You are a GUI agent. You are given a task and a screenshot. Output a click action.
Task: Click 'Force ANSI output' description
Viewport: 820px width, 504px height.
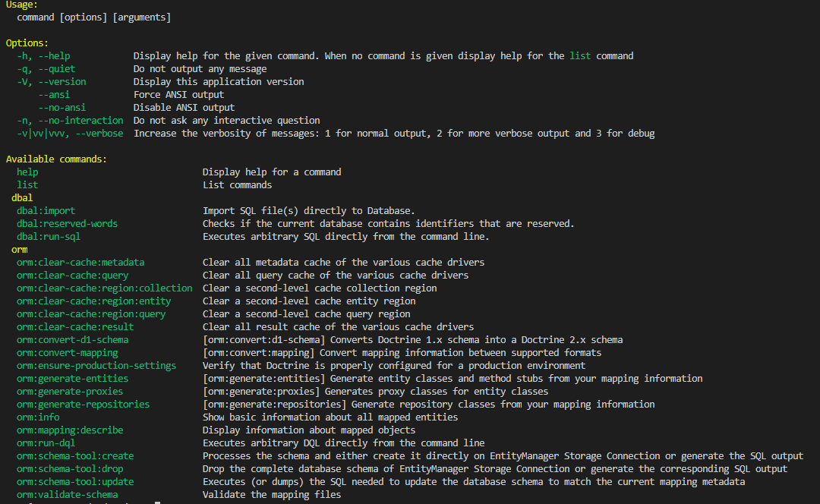pos(178,95)
